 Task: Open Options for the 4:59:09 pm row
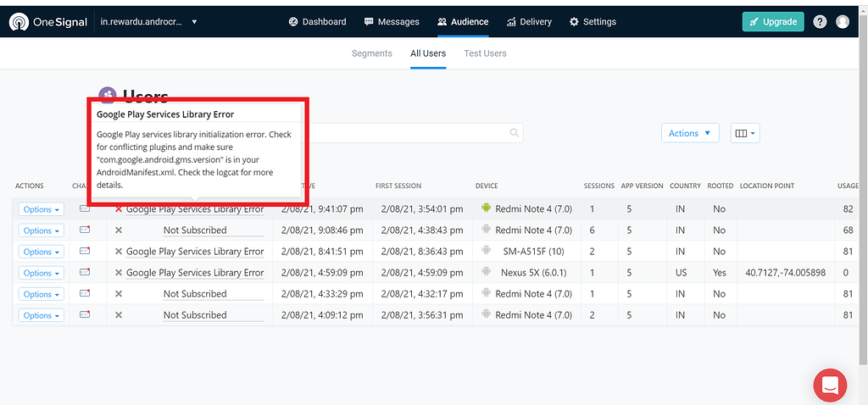click(x=42, y=272)
